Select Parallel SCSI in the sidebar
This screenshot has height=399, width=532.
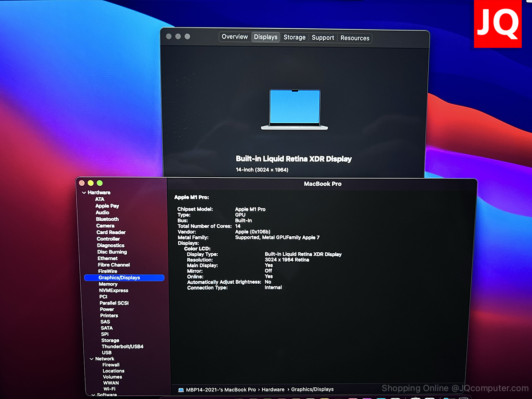point(114,303)
